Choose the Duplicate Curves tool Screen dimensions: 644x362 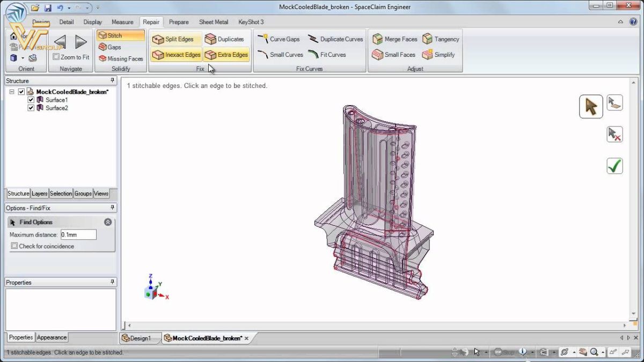coord(335,39)
